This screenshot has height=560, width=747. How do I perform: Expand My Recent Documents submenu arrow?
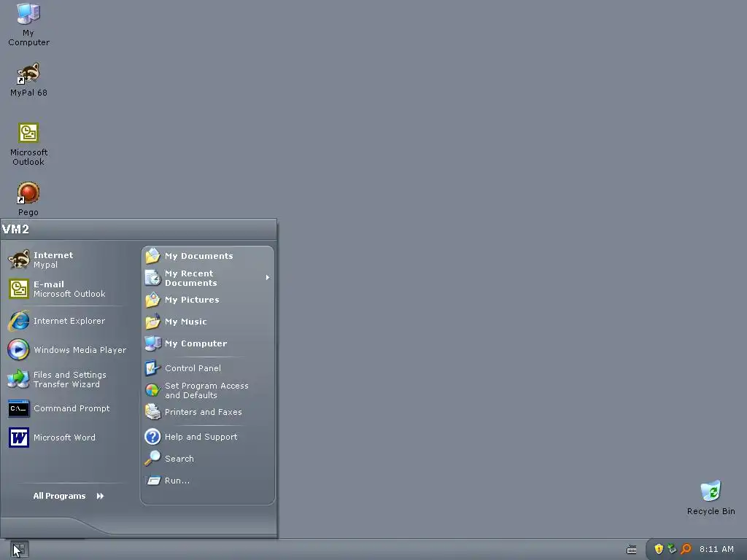268,278
